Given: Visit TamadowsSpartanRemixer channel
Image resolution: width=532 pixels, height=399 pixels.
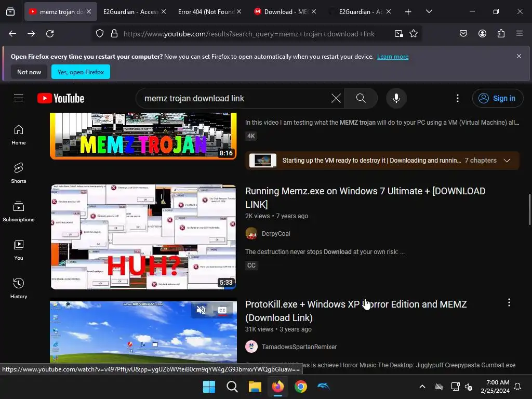Looking at the screenshot, I should click(299, 347).
